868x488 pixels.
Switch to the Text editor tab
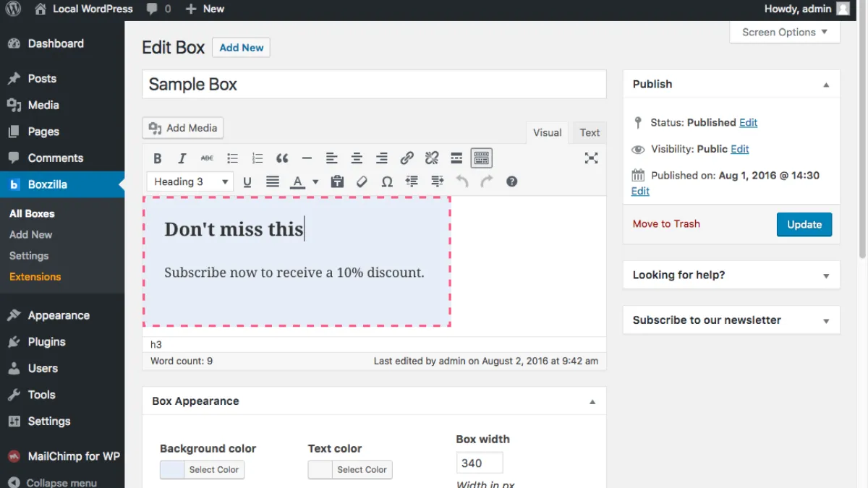[x=590, y=133]
